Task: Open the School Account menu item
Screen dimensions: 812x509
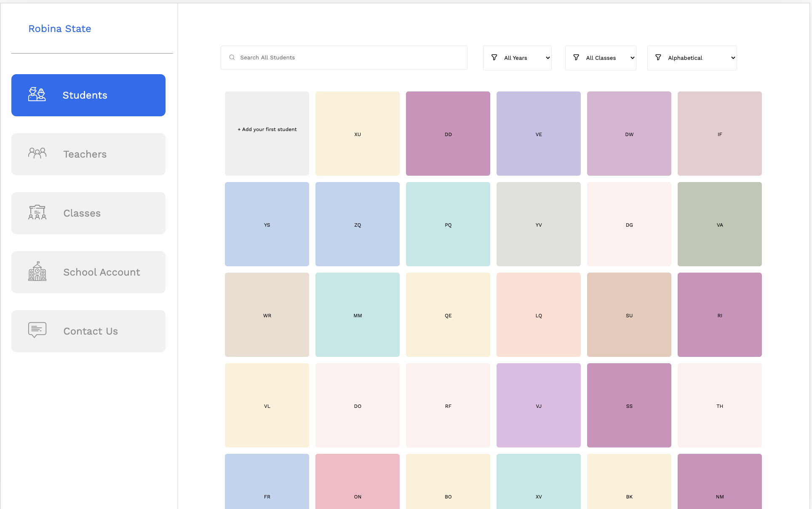Action: pyautogui.click(x=88, y=272)
